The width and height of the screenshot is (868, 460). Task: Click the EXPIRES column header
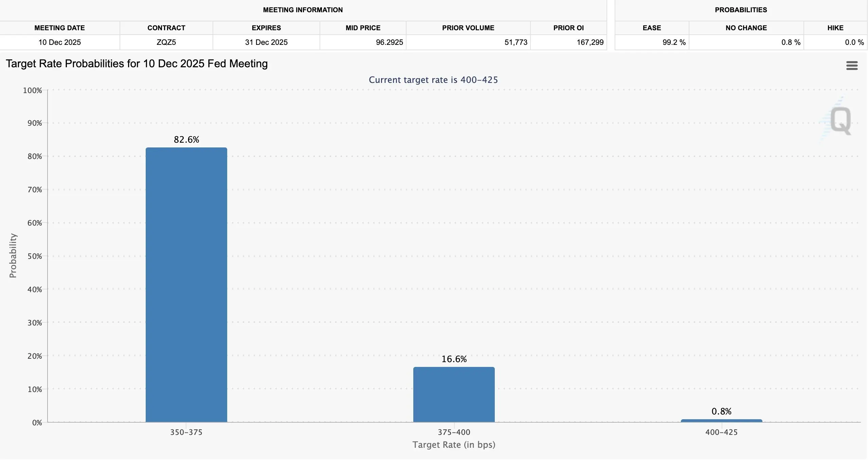pos(266,28)
